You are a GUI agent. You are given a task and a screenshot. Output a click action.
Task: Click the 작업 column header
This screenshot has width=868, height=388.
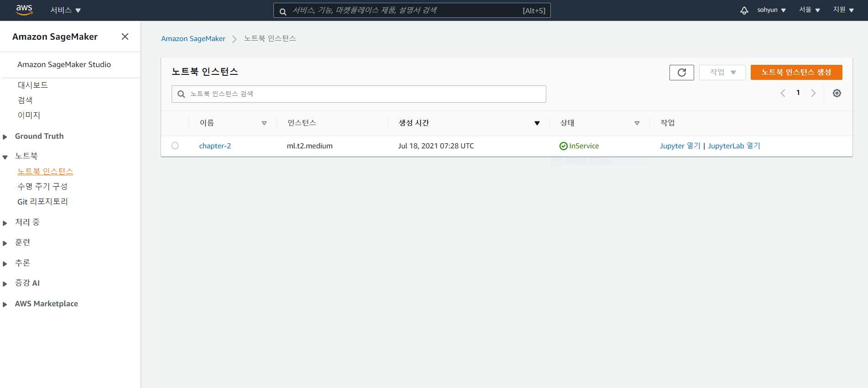pos(667,123)
